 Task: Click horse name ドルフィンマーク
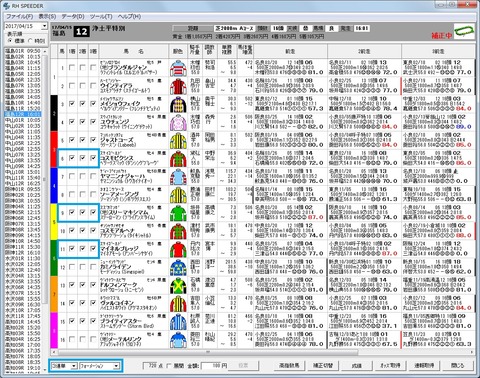coord(119,285)
